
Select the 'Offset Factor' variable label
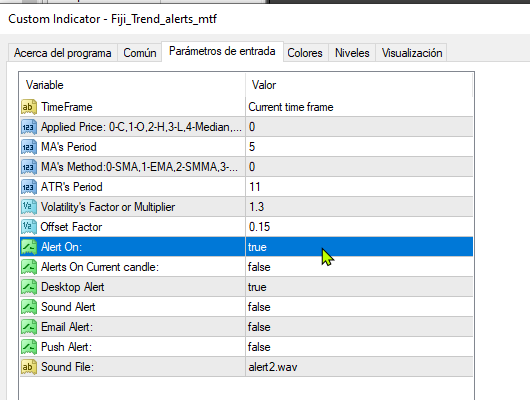pyautogui.click(x=71, y=227)
